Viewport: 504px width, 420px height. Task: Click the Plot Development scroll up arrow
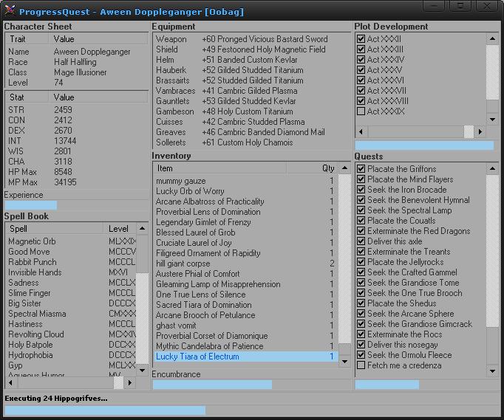pyautogui.click(x=492, y=39)
